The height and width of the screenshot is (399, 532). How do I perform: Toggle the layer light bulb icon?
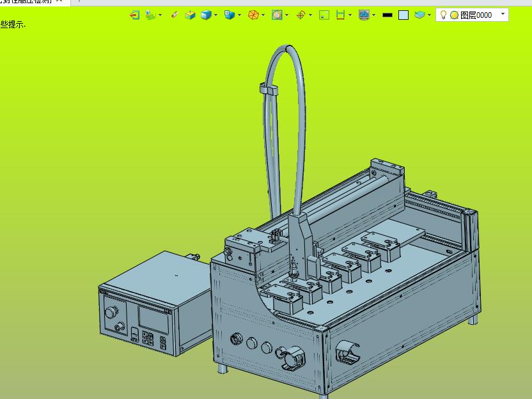(x=442, y=15)
